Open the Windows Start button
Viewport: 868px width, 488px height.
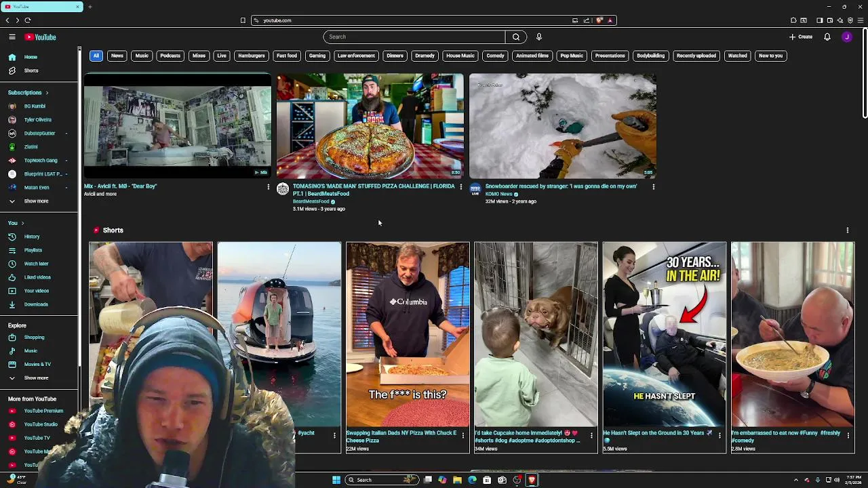click(336, 480)
